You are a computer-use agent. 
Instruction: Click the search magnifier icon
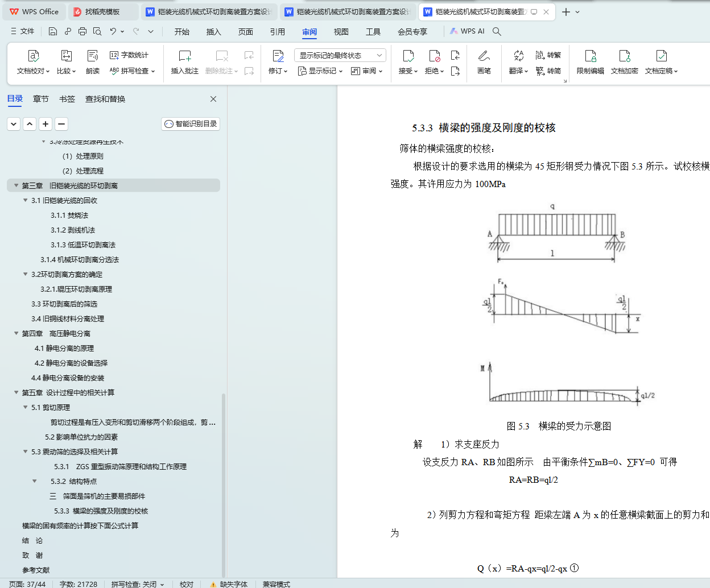497,31
